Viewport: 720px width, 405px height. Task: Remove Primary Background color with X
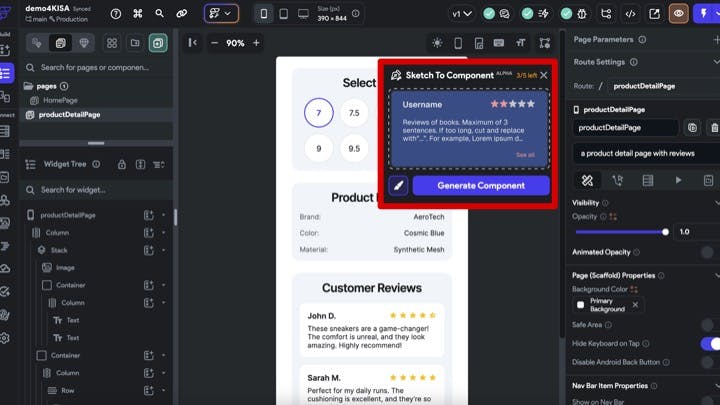(x=635, y=305)
